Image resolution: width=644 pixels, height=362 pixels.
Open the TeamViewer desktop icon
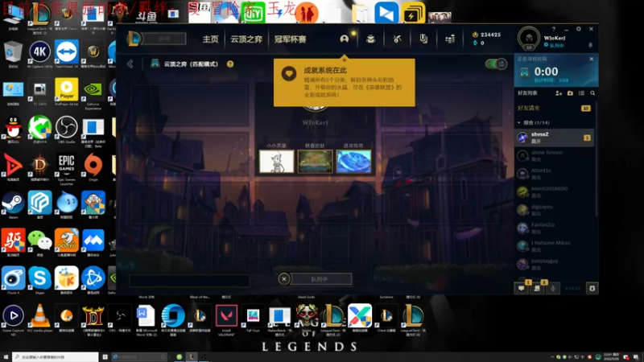(x=66, y=53)
